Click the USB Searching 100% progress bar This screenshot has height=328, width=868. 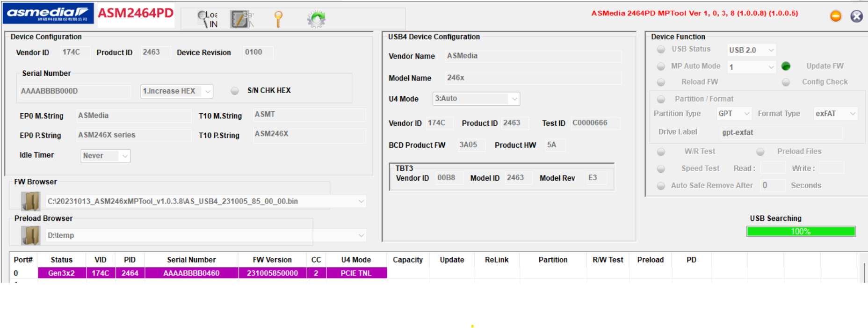801,232
